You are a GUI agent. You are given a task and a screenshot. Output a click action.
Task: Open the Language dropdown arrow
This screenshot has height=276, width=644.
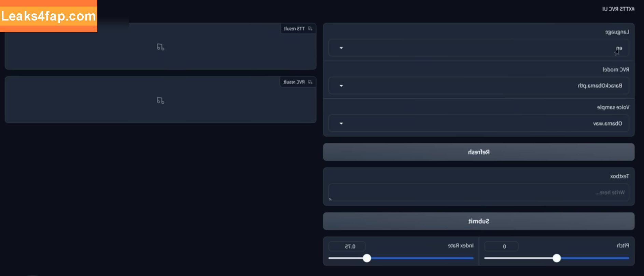[x=341, y=48]
